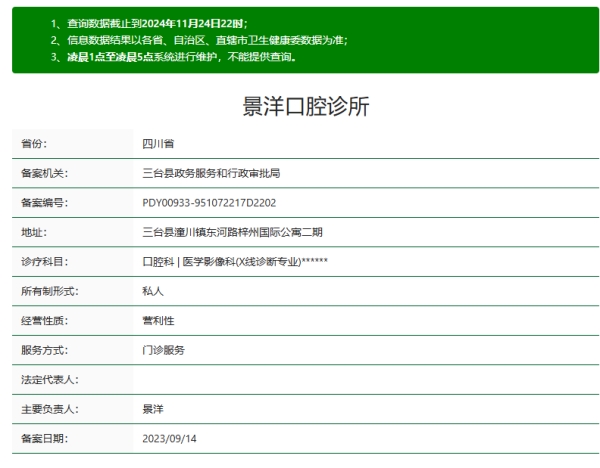Viewport: 600px width, 468px height.
Task: Select the ownership value 私人
Action: (153, 291)
